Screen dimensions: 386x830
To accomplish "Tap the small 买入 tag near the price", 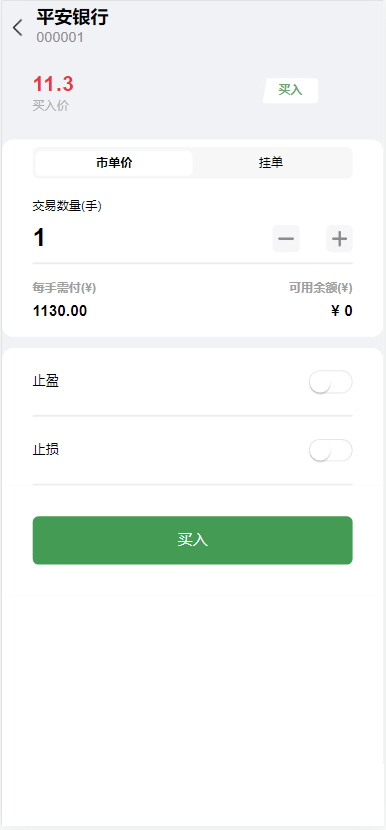I will pyautogui.click(x=291, y=90).
